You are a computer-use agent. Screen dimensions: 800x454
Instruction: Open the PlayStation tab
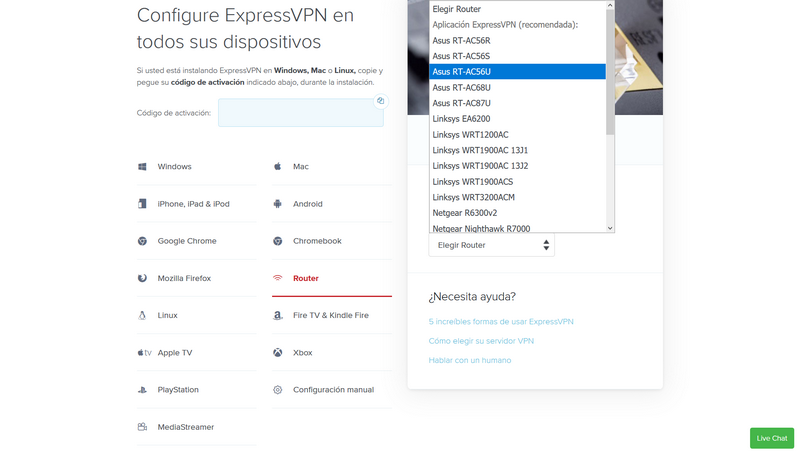pyautogui.click(x=196, y=390)
